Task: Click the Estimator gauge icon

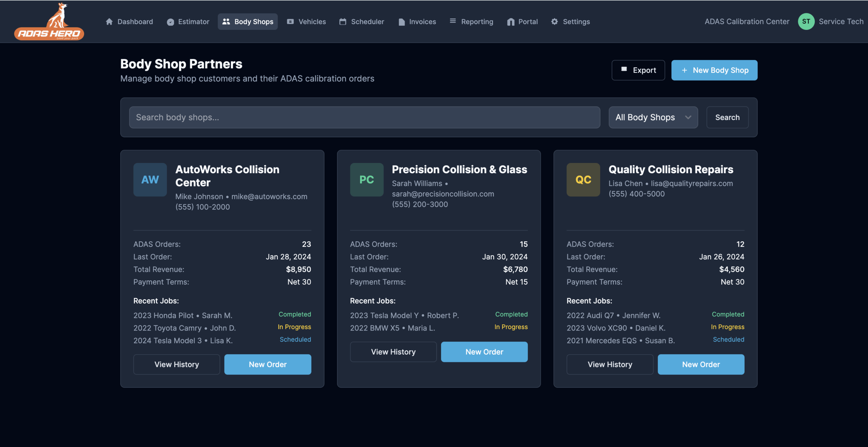Action: click(x=170, y=22)
